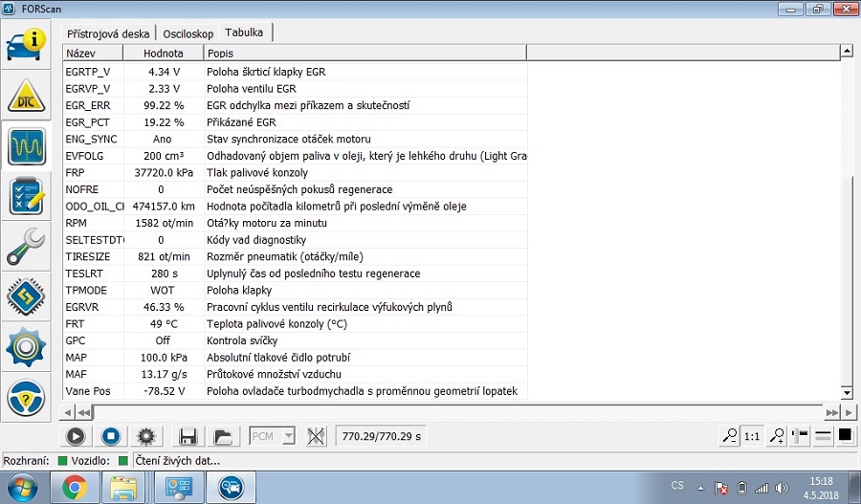This screenshot has height=504, width=861.
Task: Reset zoom with the 1:1 button
Action: point(752,436)
